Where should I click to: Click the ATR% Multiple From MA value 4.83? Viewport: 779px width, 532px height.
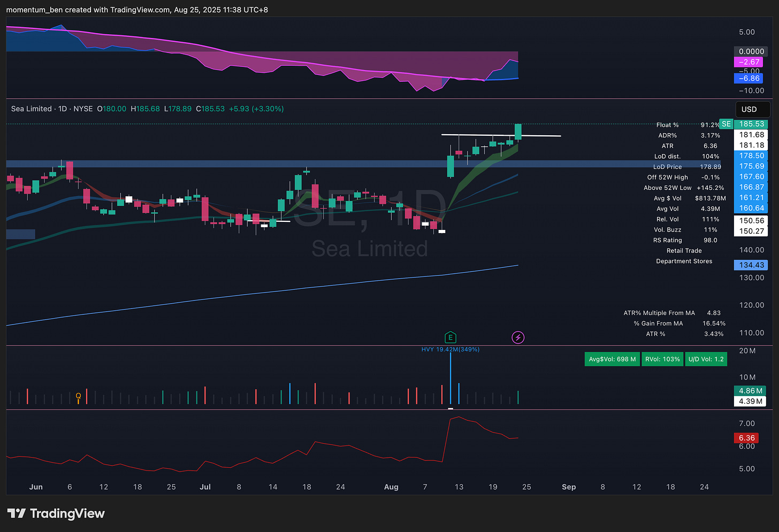(x=714, y=313)
